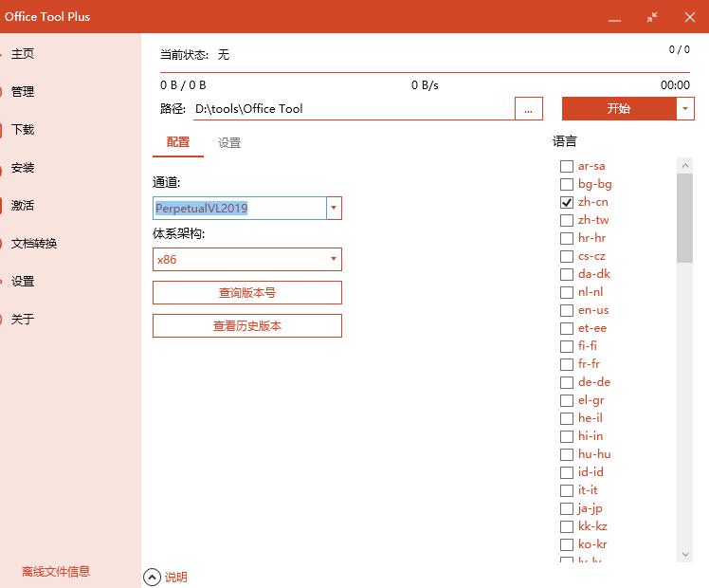Check the fi-fi language checkbox

pos(567,346)
